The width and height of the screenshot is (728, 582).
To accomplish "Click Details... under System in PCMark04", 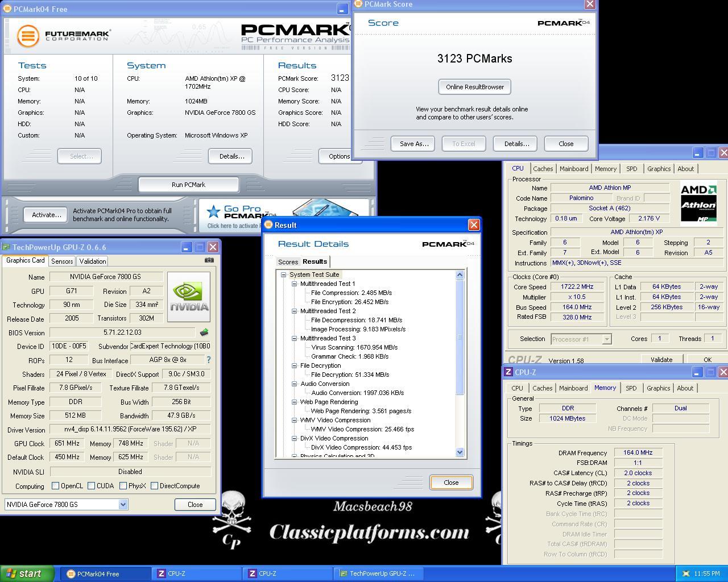I will (x=230, y=156).
